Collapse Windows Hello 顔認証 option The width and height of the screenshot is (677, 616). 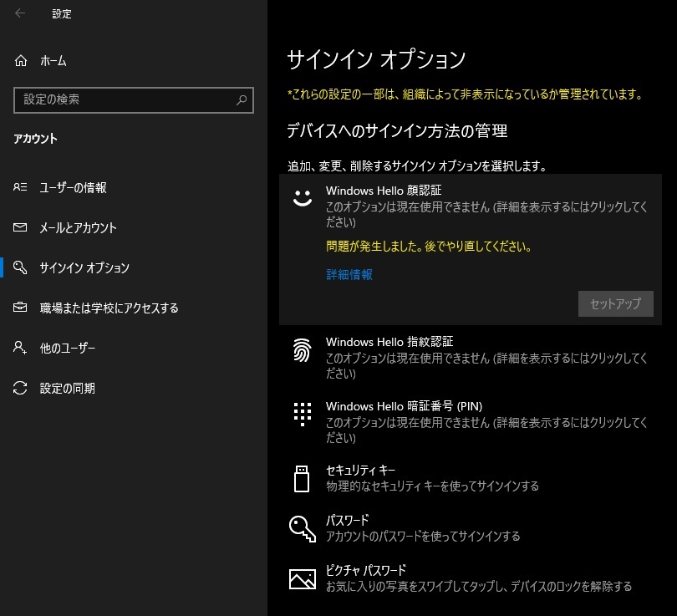[x=471, y=206]
